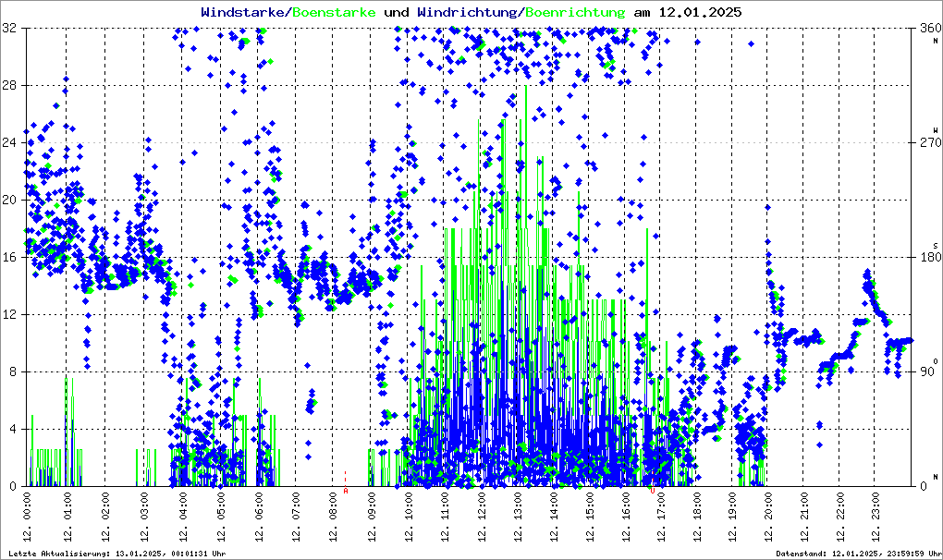Pick the '12. 13:00' time axis label
This screenshot has height=560, width=943.
tap(518, 517)
